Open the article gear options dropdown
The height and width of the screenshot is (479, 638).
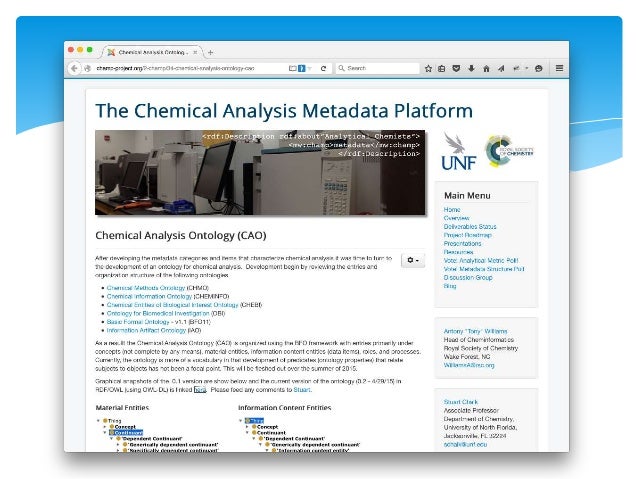coord(413,260)
